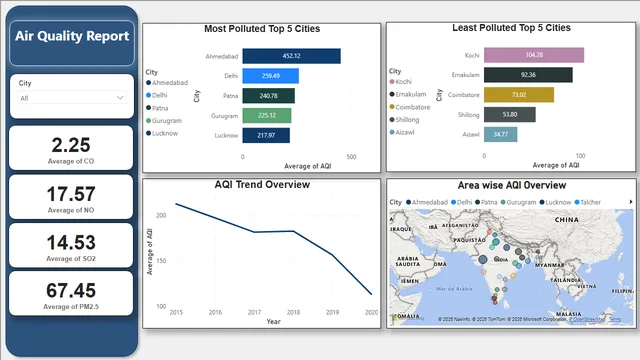Click the Kochi bar 104.28
640x360 pixels.
534,55
